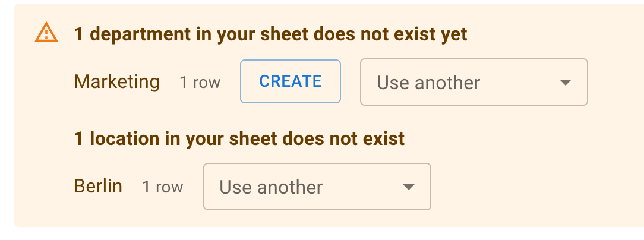
Task: Create the missing Marketing department
Action: tap(291, 81)
